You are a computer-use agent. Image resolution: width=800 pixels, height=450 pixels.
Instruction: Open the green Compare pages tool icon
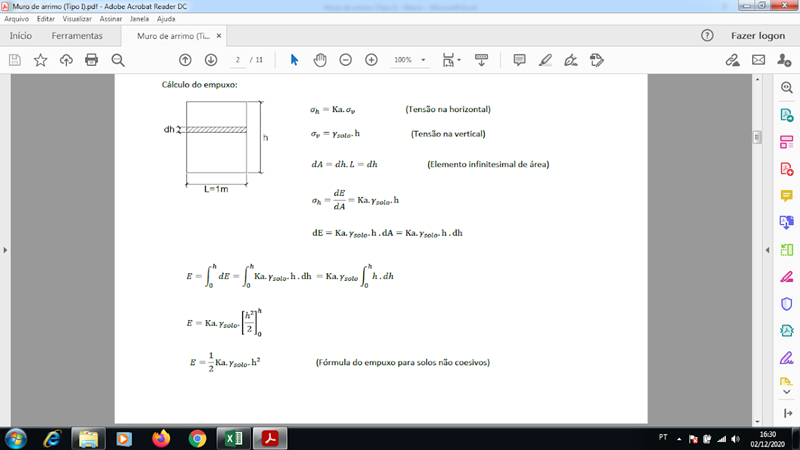coord(787,250)
